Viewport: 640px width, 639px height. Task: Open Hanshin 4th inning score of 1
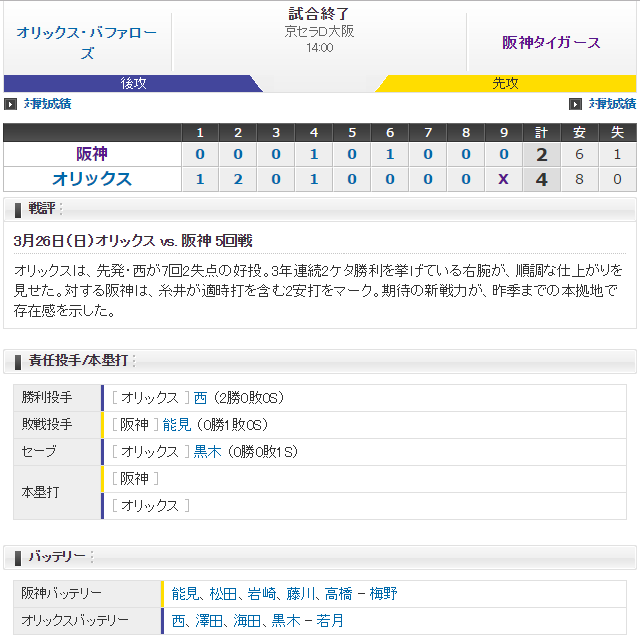click(x=314, y=154)
